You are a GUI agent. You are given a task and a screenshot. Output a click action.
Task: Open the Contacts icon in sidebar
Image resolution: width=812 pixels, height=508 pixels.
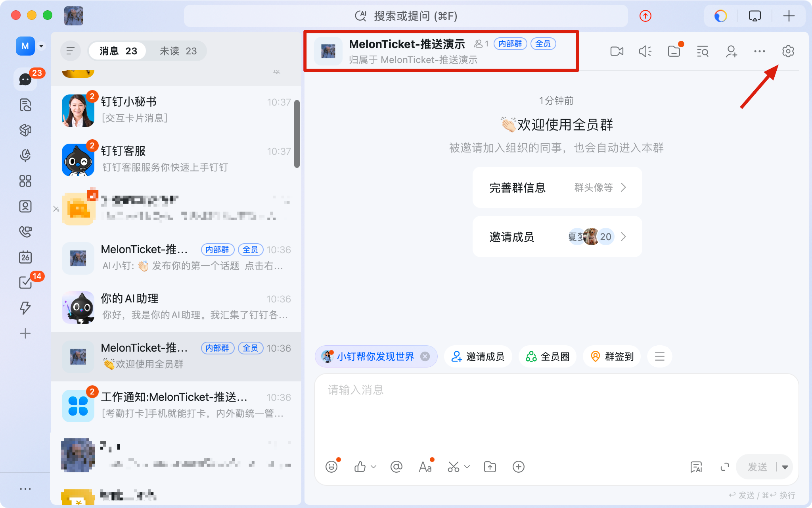[x=25, y=206]
